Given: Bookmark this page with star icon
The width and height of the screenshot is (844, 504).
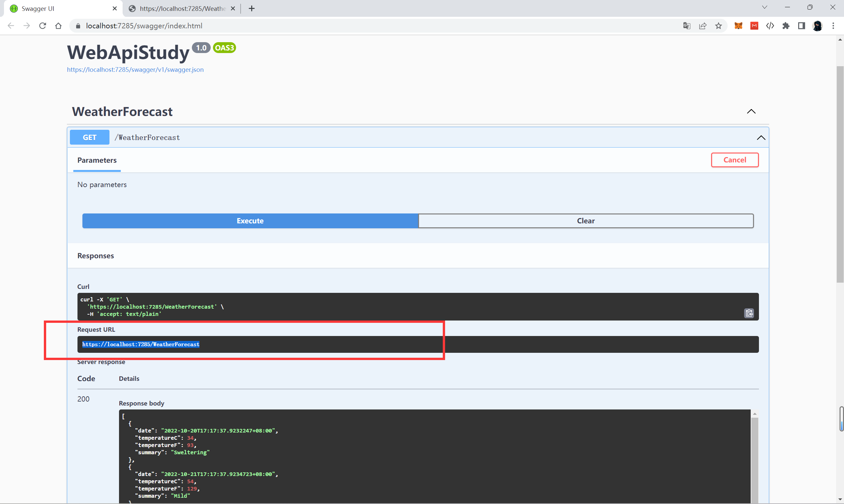Looking at the screenshot, I should [718, 26].
